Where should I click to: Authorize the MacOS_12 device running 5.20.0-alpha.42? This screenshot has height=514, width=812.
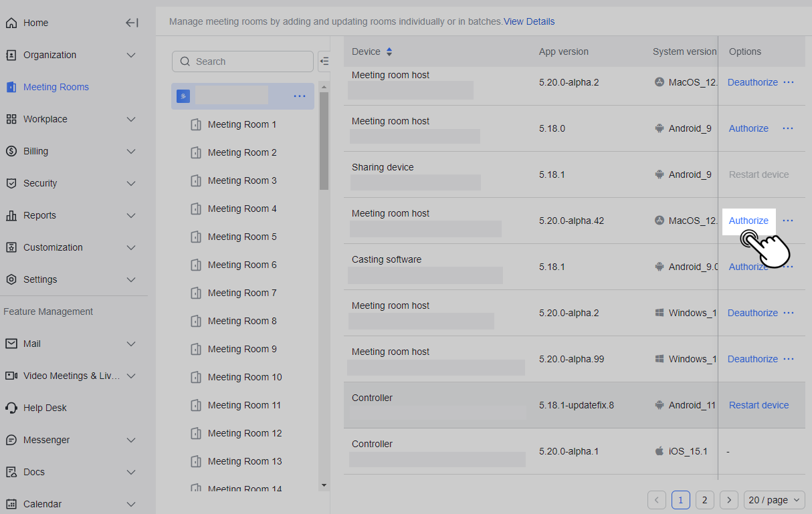(x=748, y=220)
